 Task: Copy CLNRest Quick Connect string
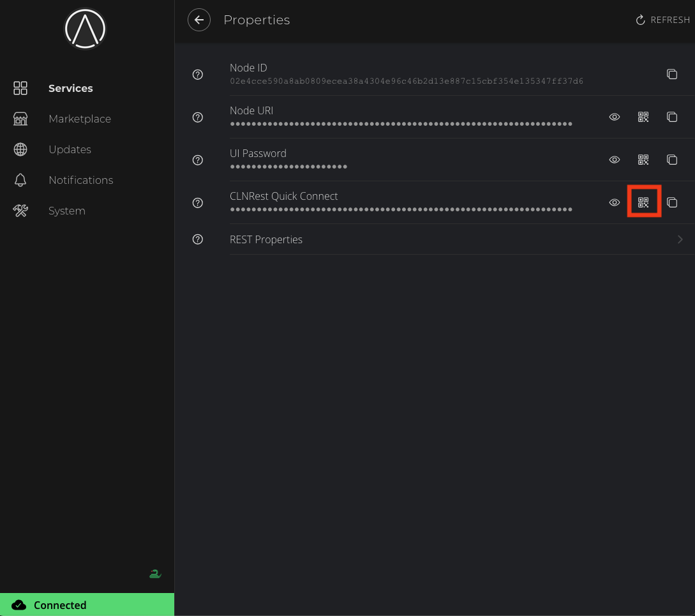671,202
